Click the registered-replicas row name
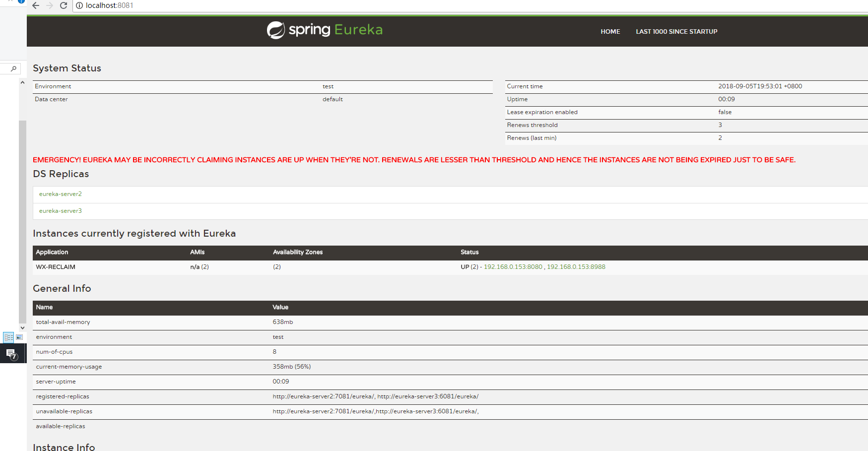 [63, 396]
